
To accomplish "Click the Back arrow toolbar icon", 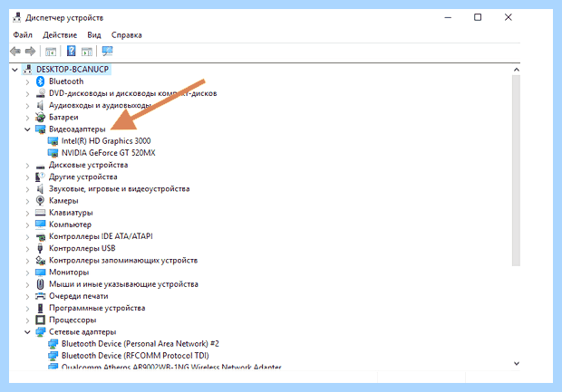I will point(15,52).
